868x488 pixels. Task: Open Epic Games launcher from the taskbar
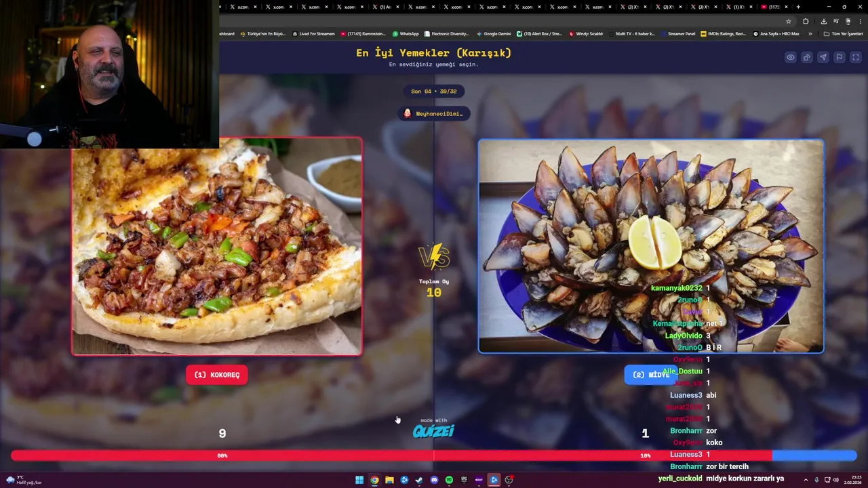(x=464, y=480)
